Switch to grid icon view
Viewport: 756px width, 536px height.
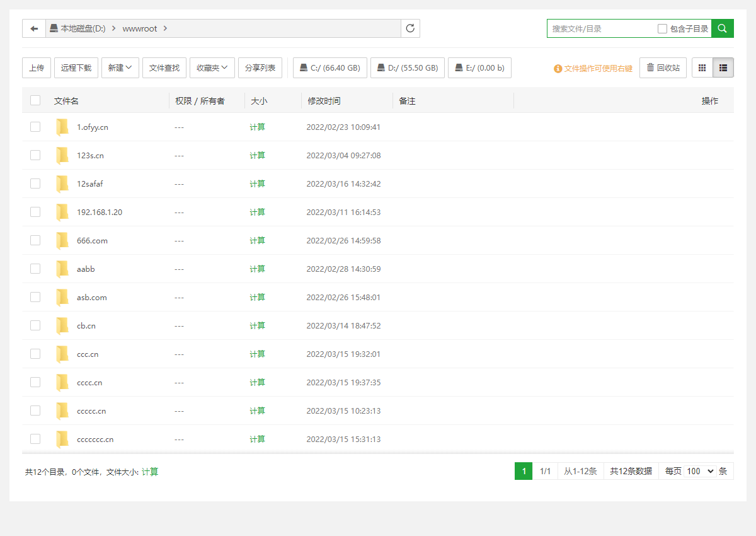(x=702, y=68)
